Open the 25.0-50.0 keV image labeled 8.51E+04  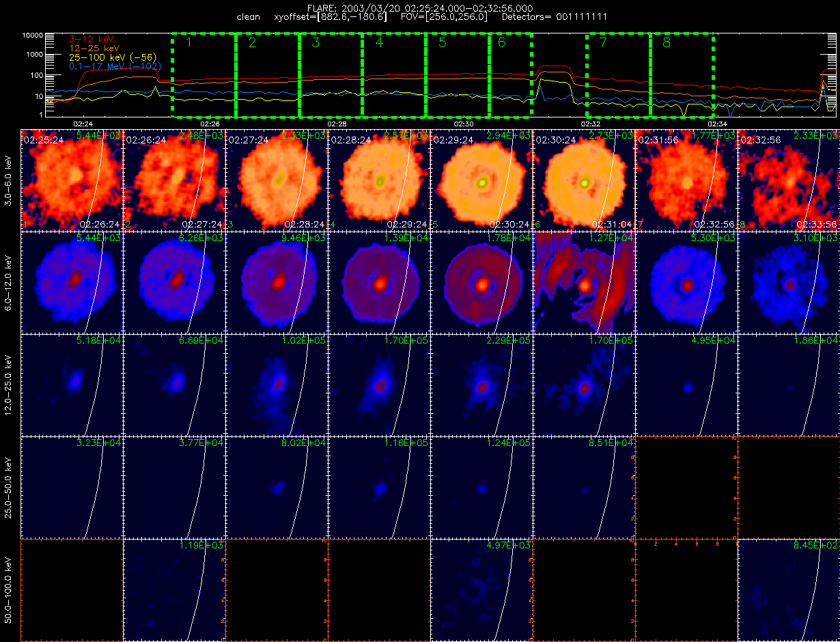point(585,487)
